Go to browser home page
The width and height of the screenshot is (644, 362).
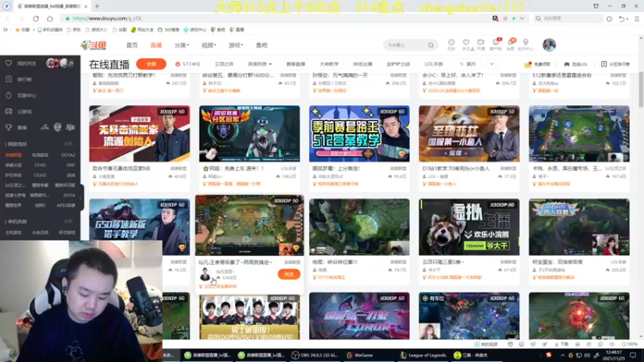(x=50, y=19)
